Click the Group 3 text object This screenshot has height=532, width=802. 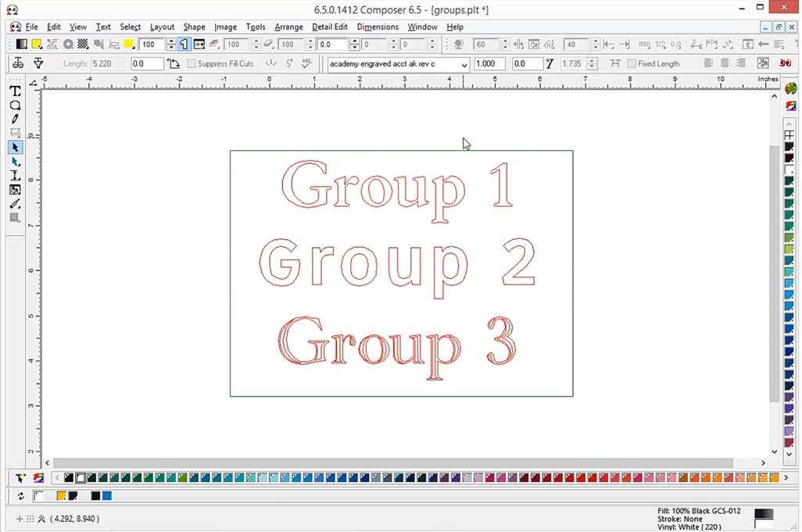[x=396, y=346]
